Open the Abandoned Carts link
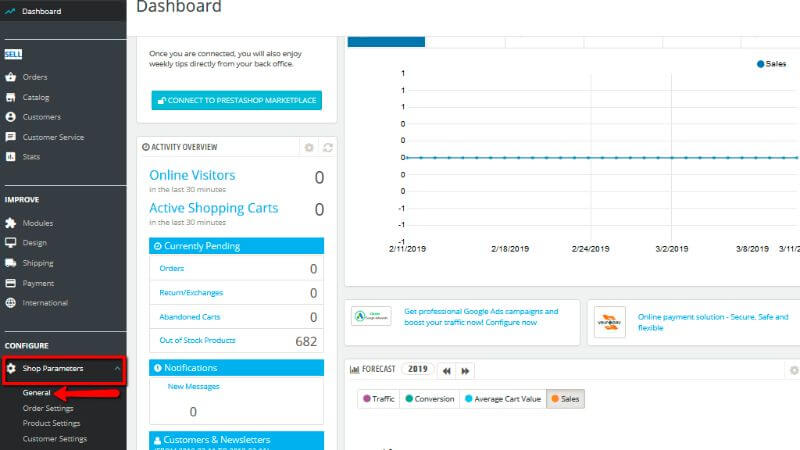The height and width of the screenshot is (450, 800). (x=190, y=317)
